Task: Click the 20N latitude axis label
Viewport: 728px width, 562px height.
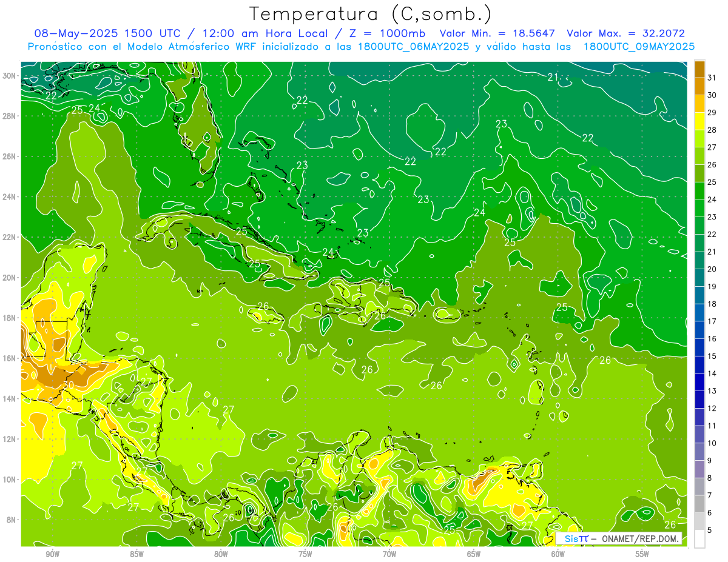Action: tap(9, 278)
